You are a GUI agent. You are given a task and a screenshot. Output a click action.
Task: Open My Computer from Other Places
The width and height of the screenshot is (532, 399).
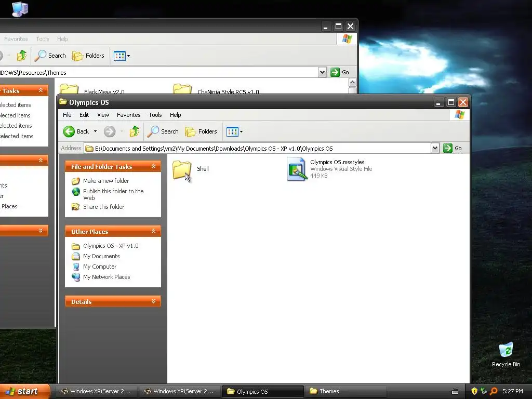pos(100,267)
